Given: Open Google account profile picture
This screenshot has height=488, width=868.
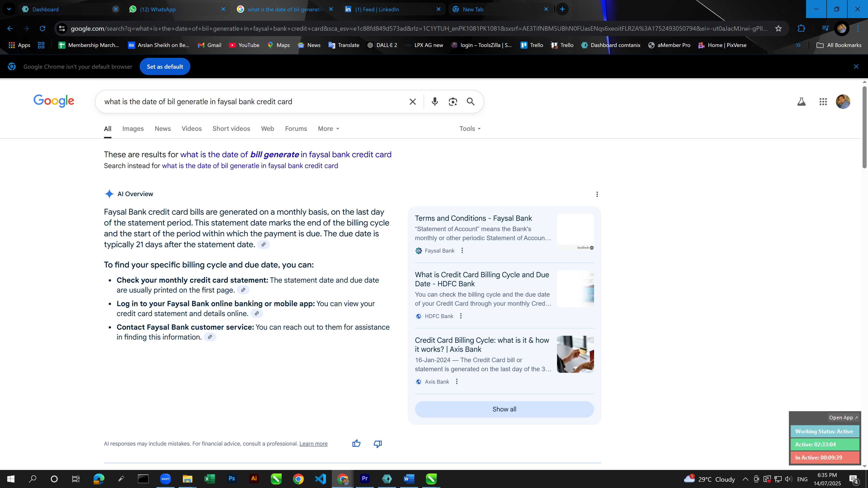Looking at the screenshot, I should 843,101.
